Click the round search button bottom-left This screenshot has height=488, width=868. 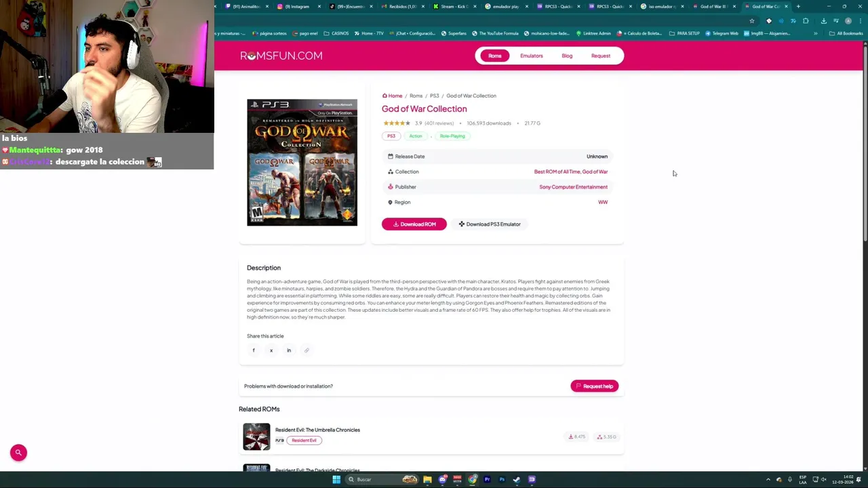pos(18,453)
